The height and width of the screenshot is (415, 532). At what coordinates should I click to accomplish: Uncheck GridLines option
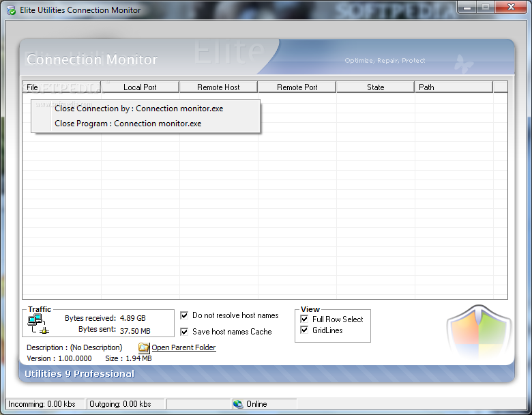click(x=304, y=330)
